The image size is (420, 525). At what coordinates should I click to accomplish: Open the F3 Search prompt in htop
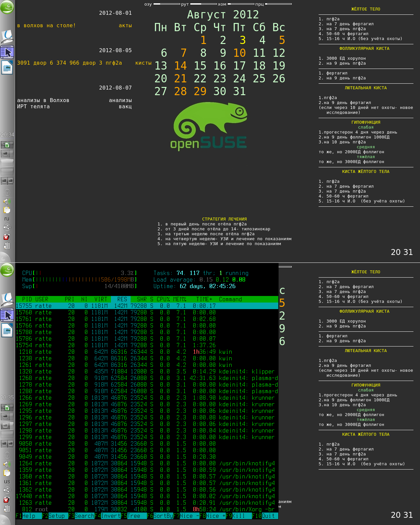84,516
